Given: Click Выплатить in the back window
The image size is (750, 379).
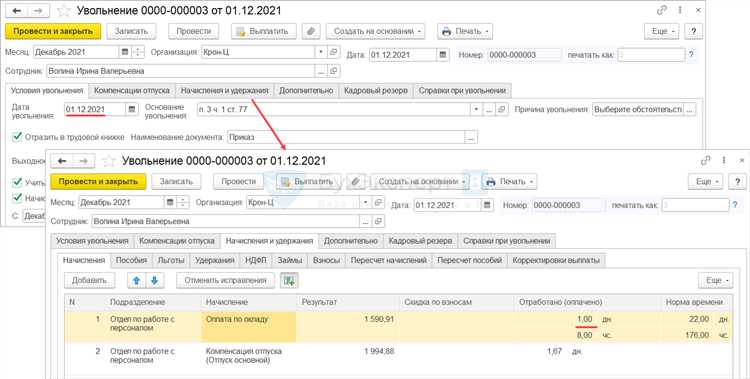Looking at the screenshot, I should pos(264,31).
